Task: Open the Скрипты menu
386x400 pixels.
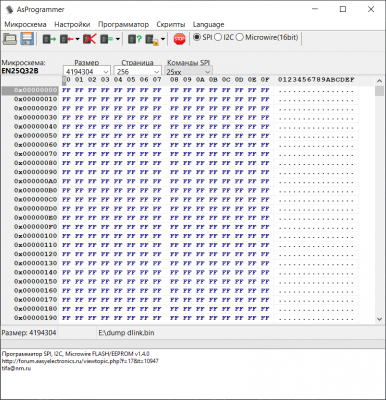Action: [171, 24]
